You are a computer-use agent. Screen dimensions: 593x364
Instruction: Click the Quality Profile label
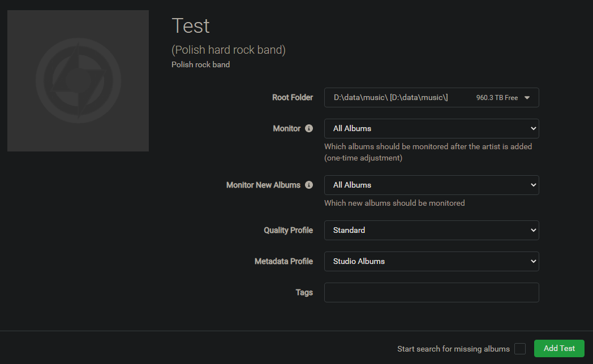[288, 231]
